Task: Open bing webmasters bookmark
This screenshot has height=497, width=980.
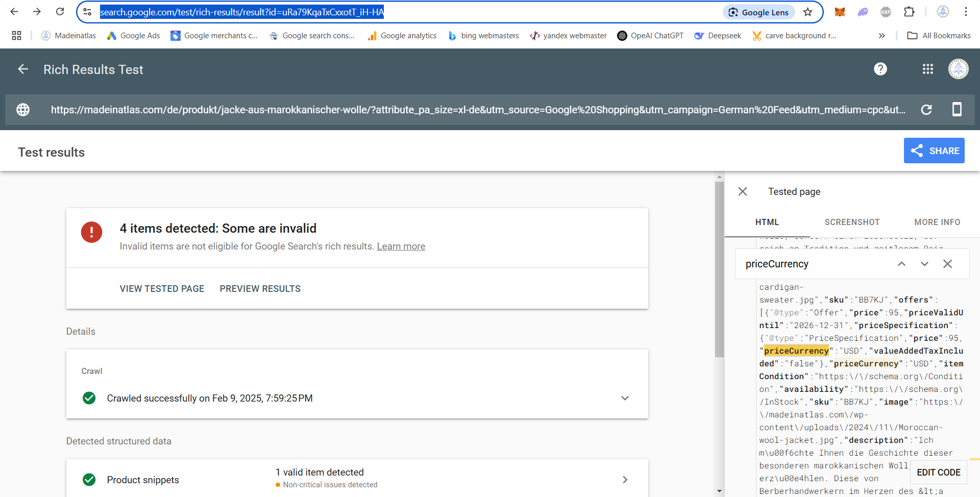Action: click(483, 36)
